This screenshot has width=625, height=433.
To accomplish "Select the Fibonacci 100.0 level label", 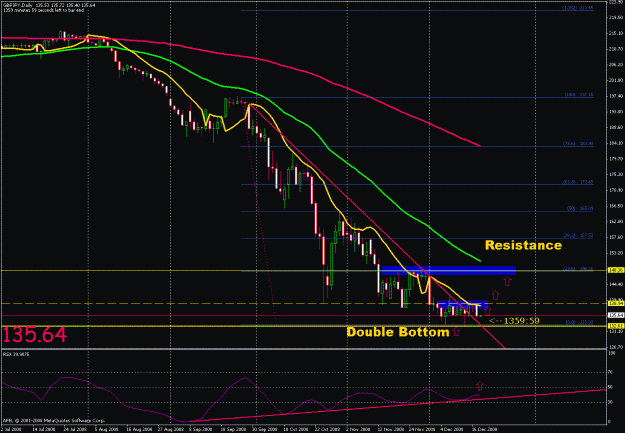I will (579, 95).
